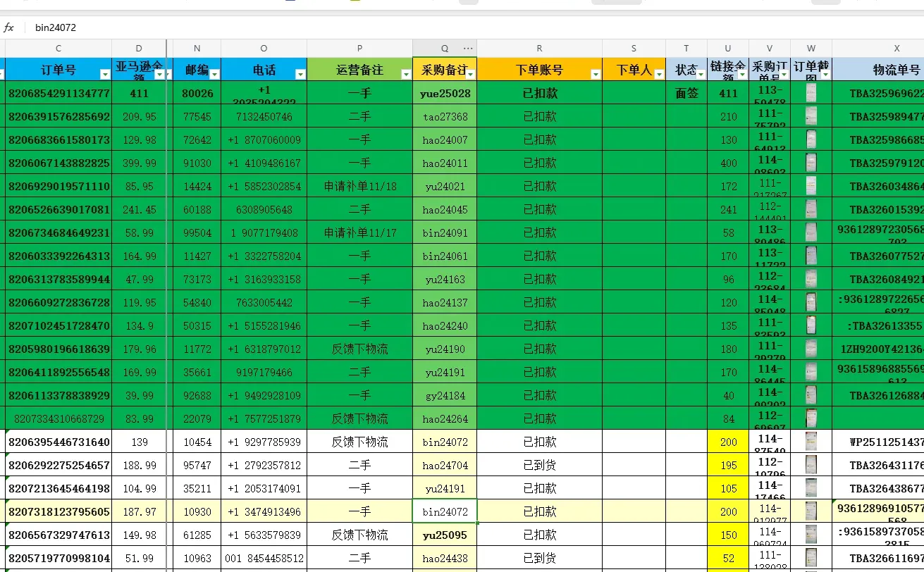Open order screenshot thumbnail in row 8207102451728470
The height and width of the screenshot is (572, 924).
811,325
